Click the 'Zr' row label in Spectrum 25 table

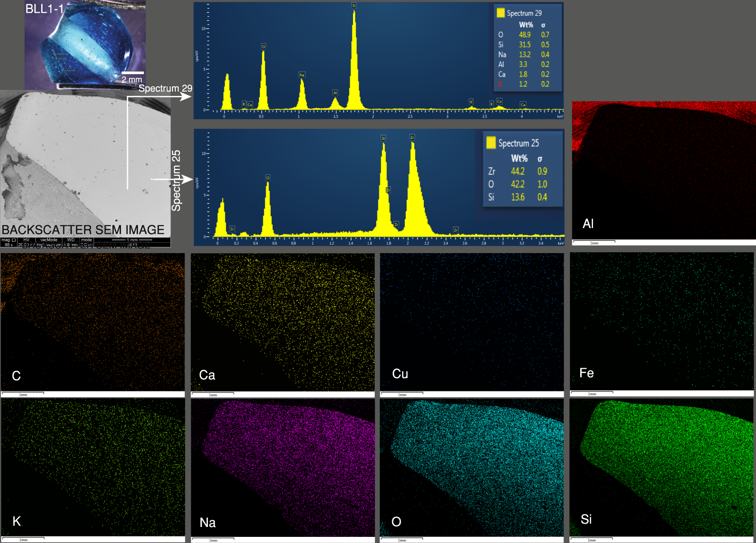point(492,171)
